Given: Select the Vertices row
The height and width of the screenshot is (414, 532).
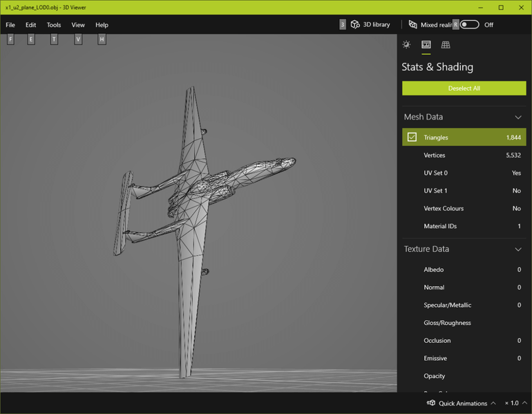Looking at the screenshot, I should pos(464,155).
